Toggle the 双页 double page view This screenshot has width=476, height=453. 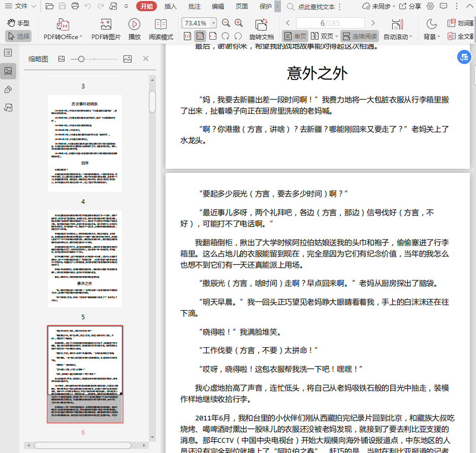[x=322, y=37]
